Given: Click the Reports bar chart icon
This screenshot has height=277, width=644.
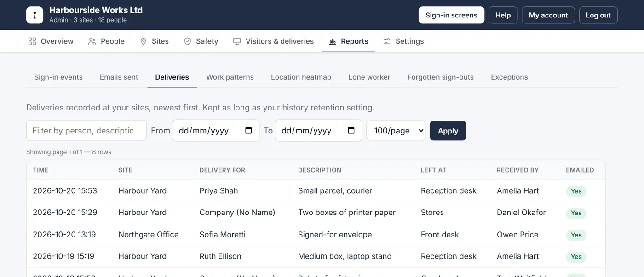Looking at the screenshot, I should coord(333,41).
